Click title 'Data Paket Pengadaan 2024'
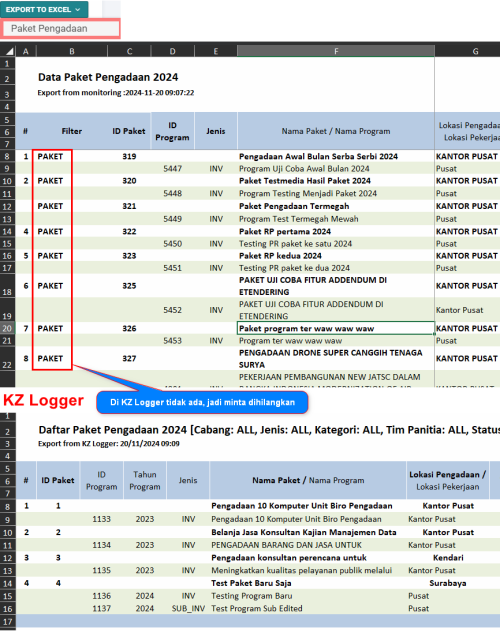The image size is (500, 639). (108, 77)
